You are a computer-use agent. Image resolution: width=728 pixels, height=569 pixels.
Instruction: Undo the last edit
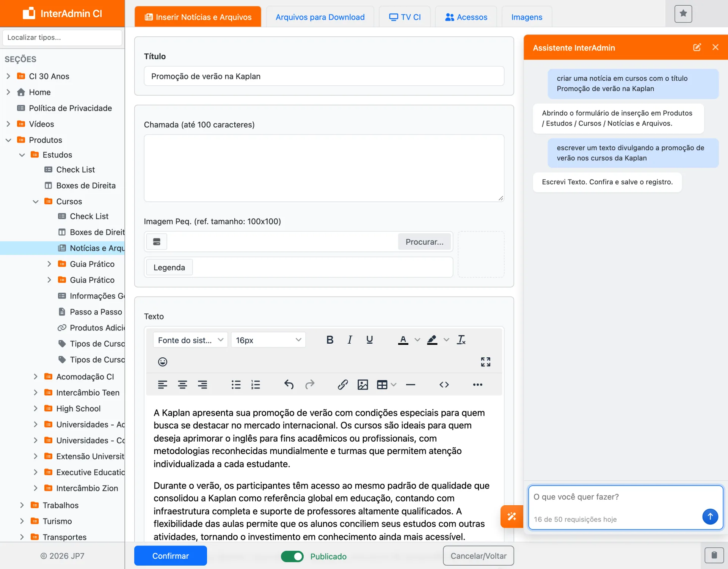[x=289, y=385]
